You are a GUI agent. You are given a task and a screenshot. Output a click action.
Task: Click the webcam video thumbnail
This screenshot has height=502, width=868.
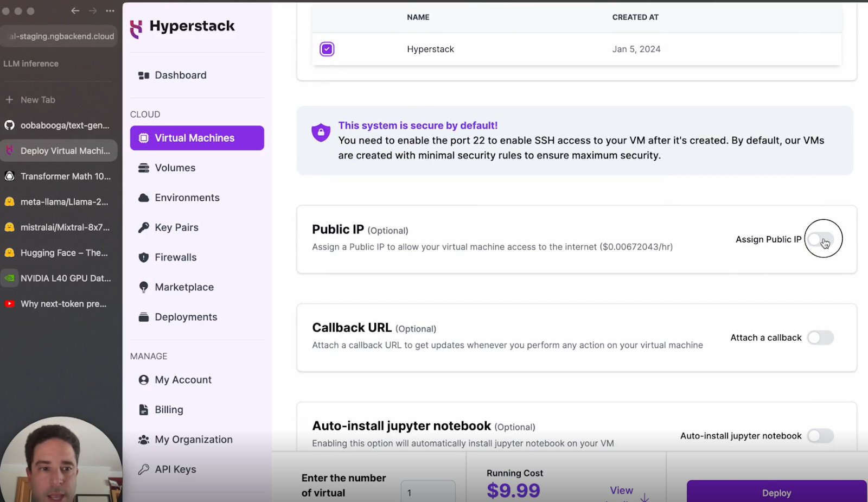61,459
